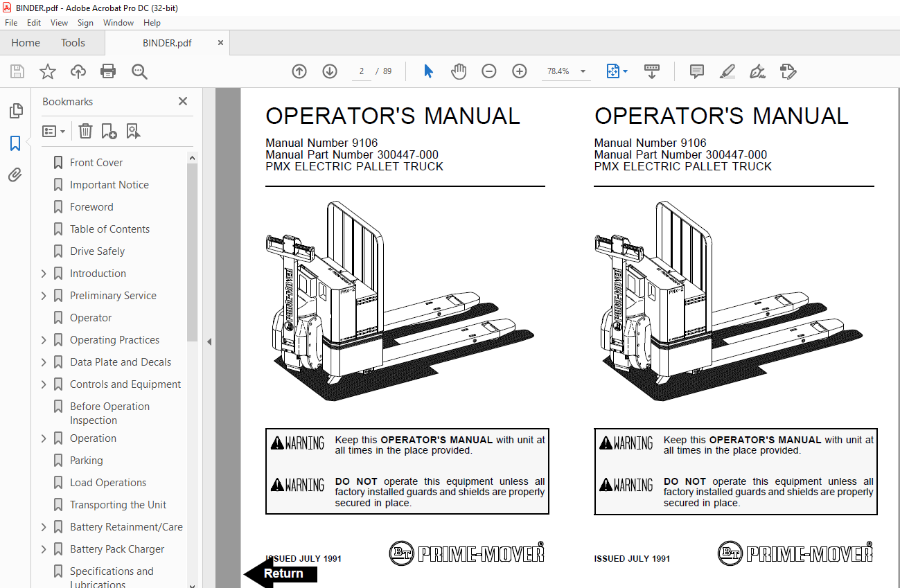
Task: Open page thumbnails panel icon
Action: [x=15, y=111]
